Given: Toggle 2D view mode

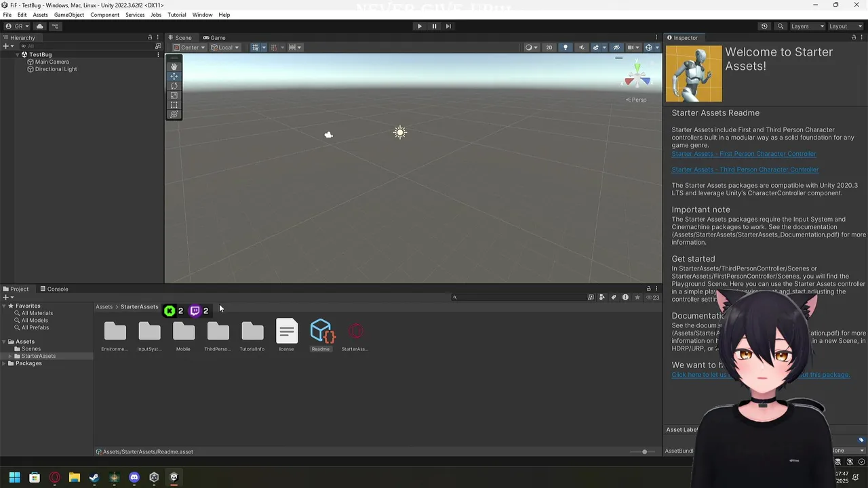Looking at the screenshot, I should 549,47.
